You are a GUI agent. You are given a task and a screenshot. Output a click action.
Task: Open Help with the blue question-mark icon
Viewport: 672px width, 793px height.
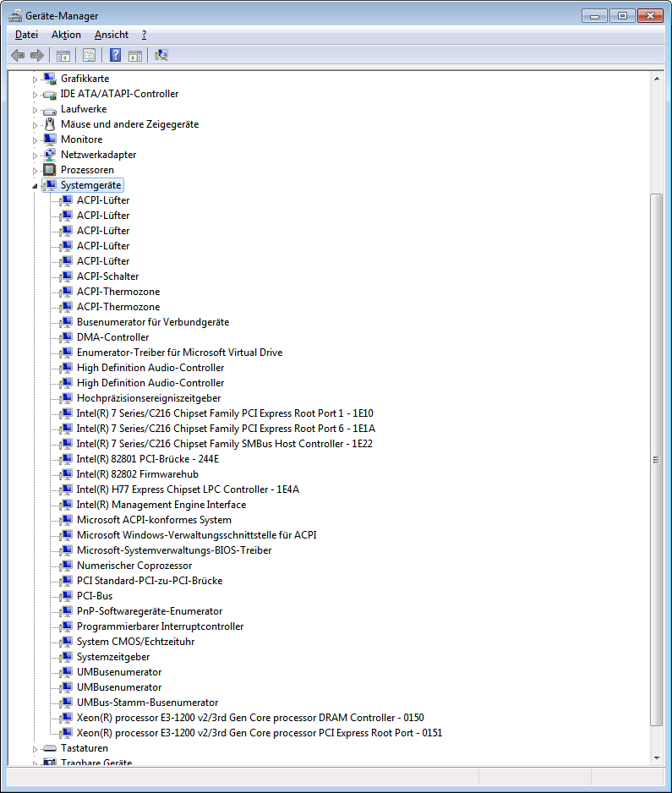pyautogui.click(x=115, y=55)
